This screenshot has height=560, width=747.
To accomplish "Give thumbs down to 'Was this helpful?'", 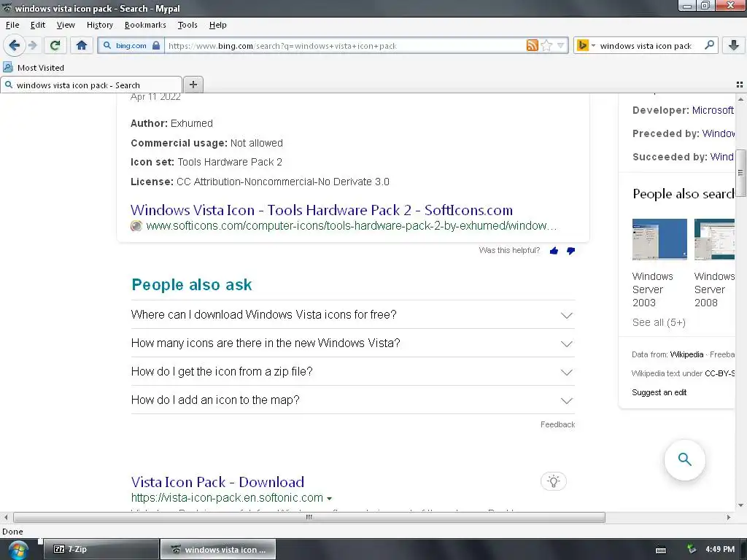I will coord(570,251).
